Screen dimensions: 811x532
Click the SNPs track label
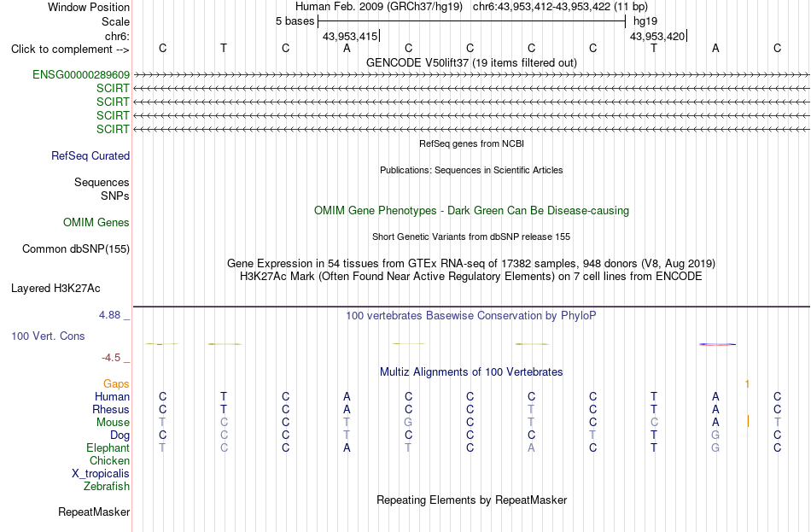pos(115,196)
